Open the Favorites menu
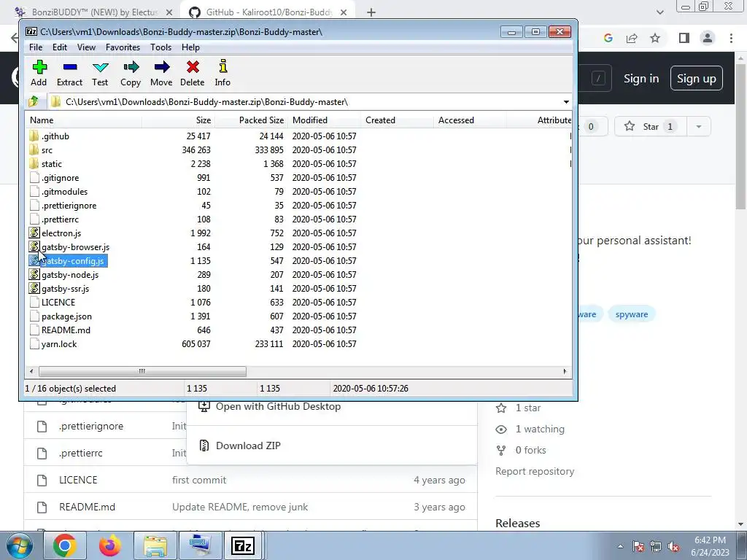Image resolution: width=747 pixels, height=560 pixels. coord(123,47)
